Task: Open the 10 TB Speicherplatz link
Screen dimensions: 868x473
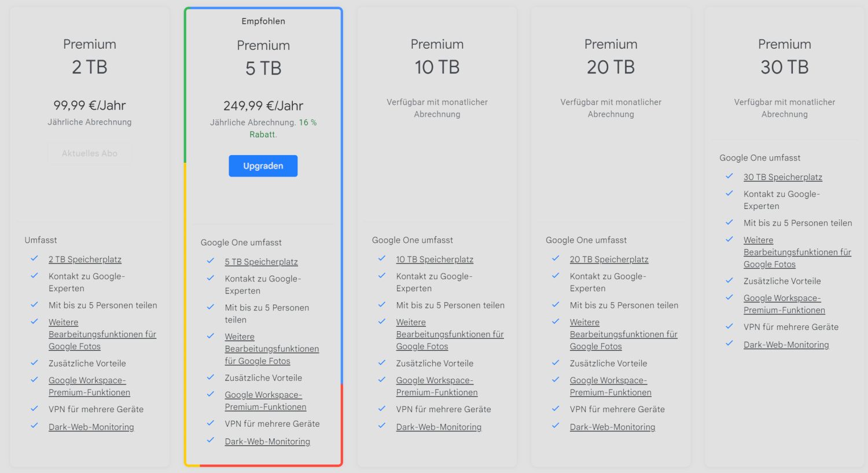Action: 435,259
